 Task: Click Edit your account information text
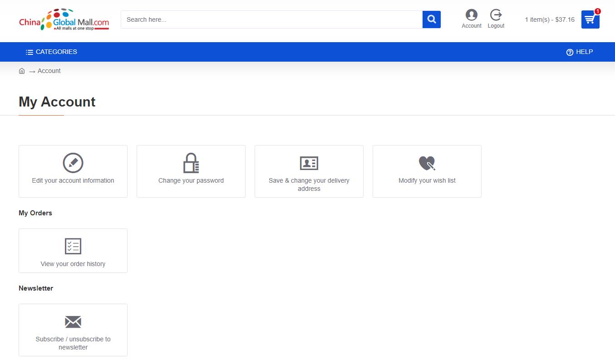73,180
